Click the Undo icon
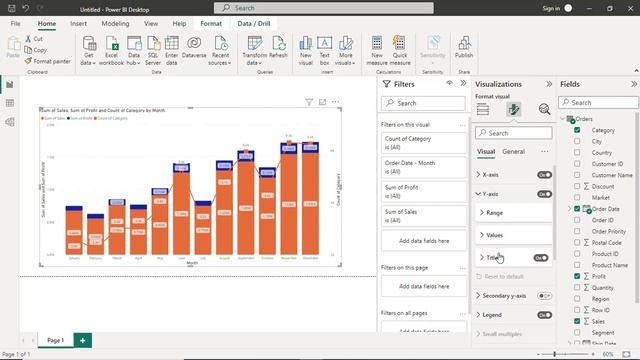 [26, 8]
